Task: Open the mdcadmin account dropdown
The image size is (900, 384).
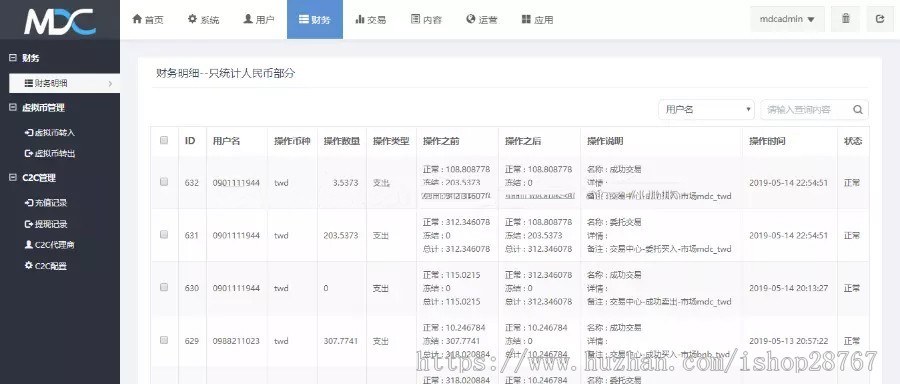Action: point(787,19)
